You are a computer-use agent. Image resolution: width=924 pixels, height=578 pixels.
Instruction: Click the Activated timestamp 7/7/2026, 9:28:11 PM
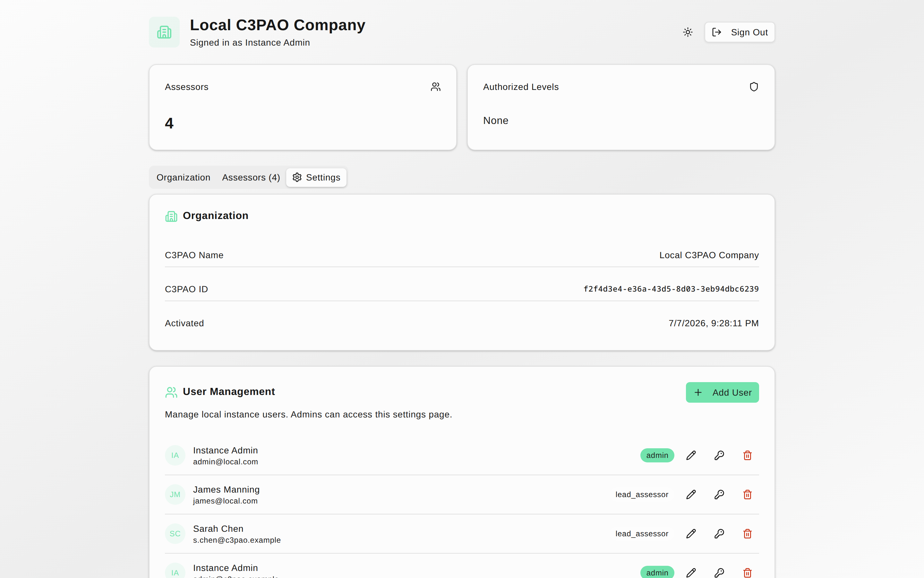[714, 323]
